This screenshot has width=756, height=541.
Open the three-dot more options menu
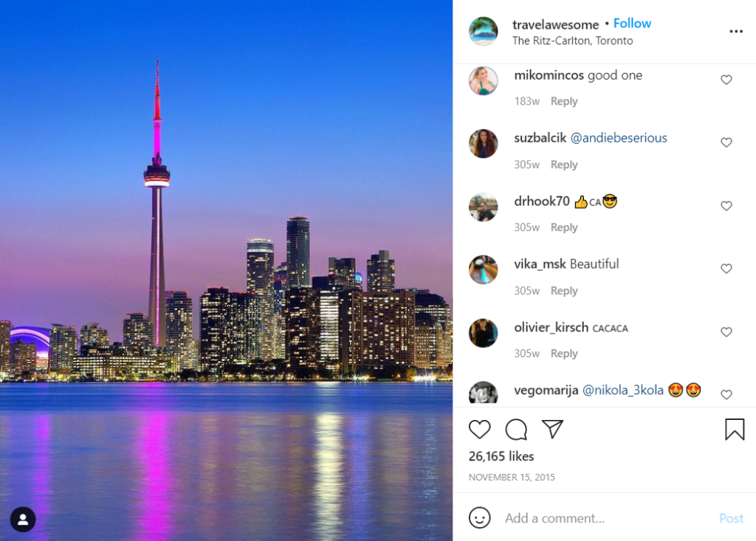(736, 31)
